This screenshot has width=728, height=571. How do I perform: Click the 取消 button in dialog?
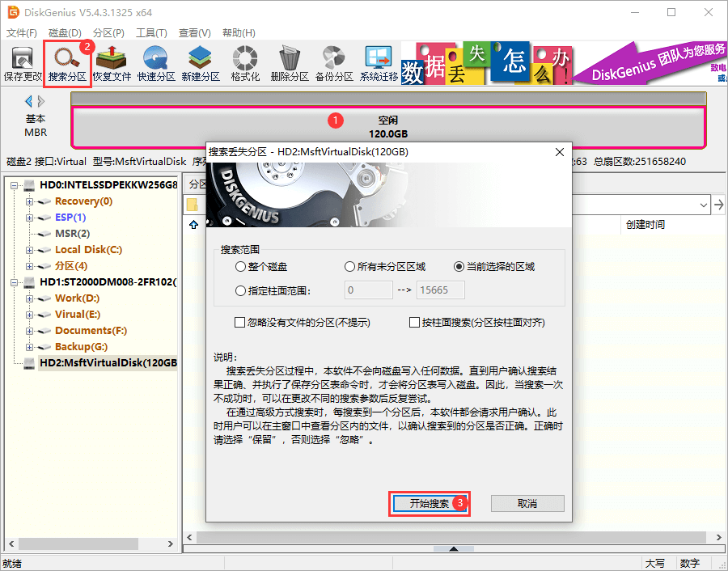click(x=527, y=503)
